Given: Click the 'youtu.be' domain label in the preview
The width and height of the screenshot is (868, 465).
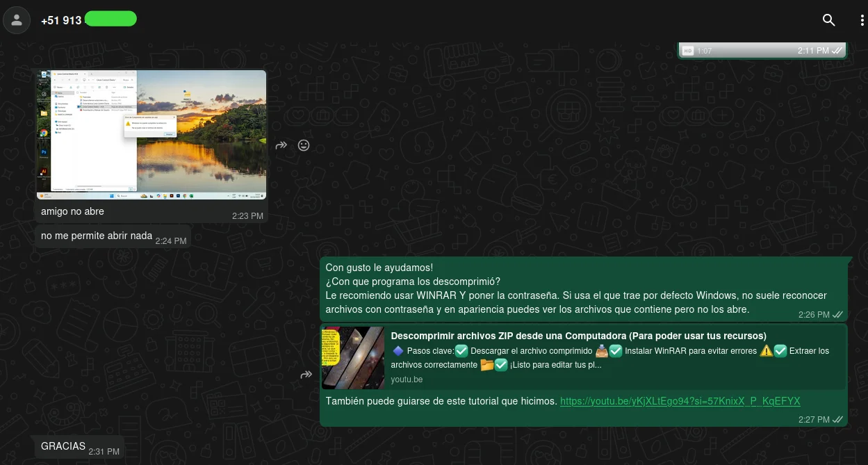Looking at the screenshot, I should 407,380.
